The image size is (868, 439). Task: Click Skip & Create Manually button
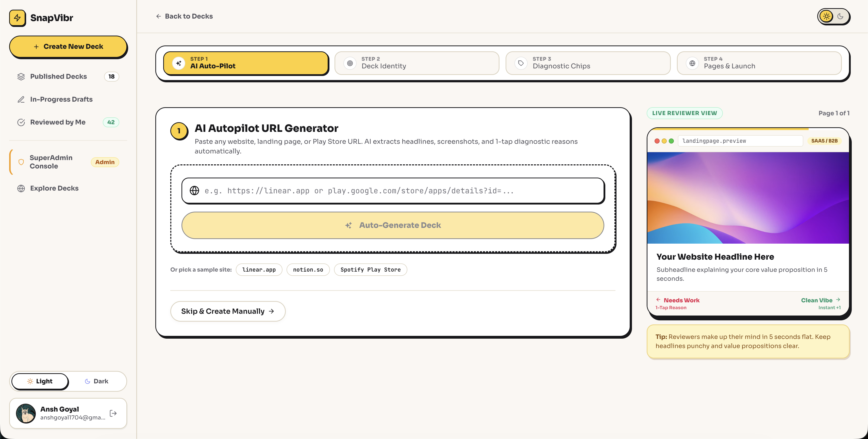[228, 311]
